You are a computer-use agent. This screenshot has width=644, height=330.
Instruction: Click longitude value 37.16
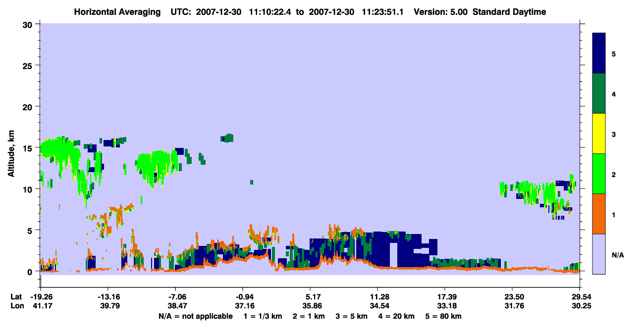244,306
